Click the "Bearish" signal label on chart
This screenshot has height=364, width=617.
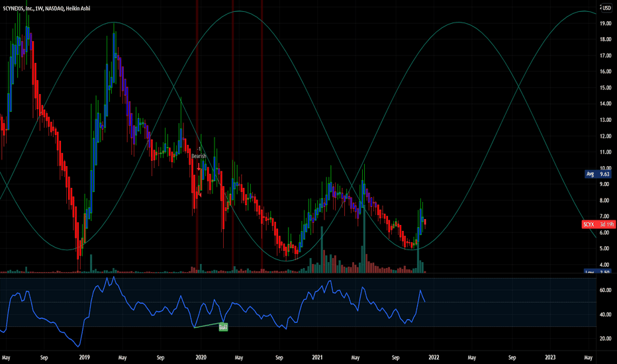(199, 156)
